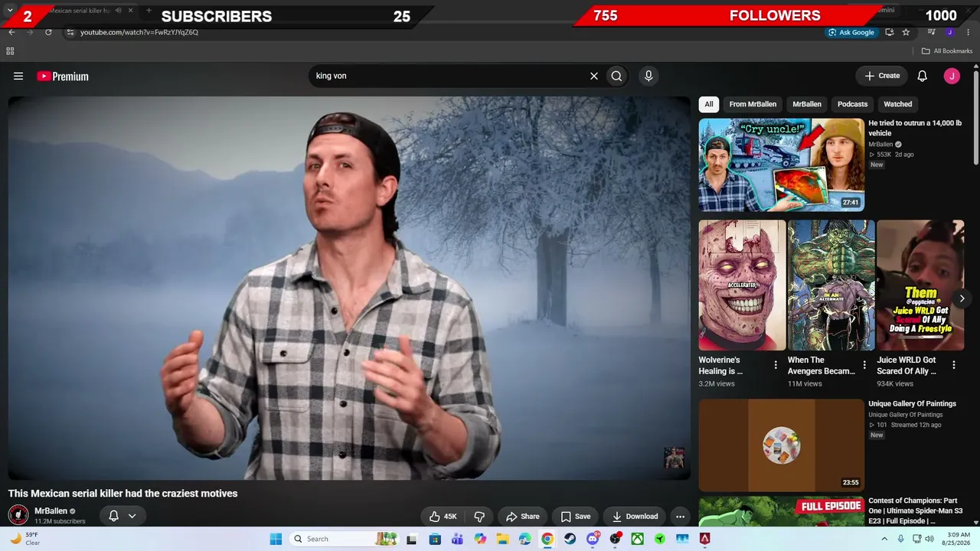Open more actions menu below video
Screen dimensions: 980x551
tap(680, 517)
